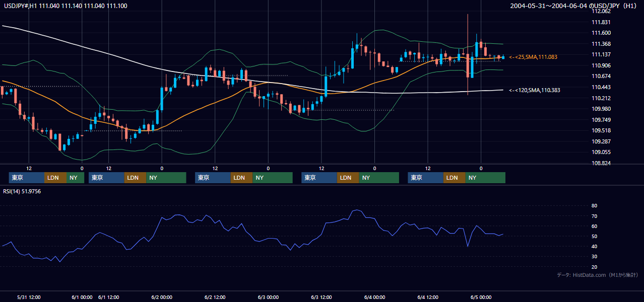Select the 6/4 00:00 date label
Viewport: 644px width, 302px height.
[375, 297]
